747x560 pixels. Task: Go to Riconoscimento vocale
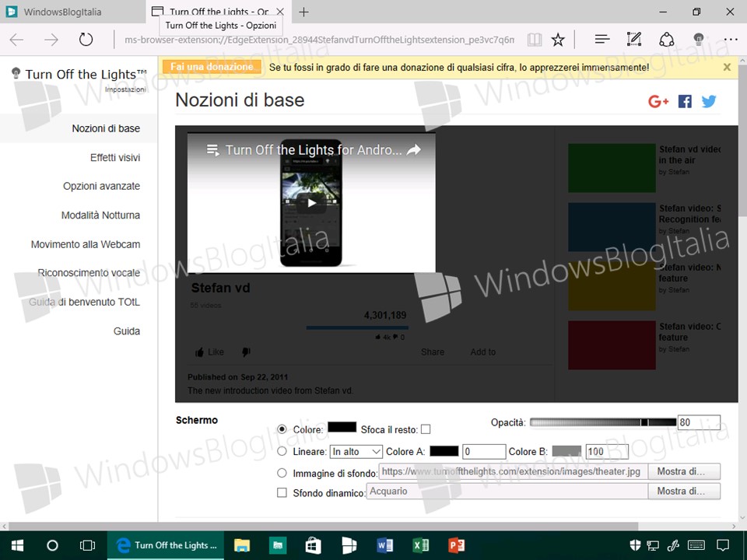coord(89,273)
